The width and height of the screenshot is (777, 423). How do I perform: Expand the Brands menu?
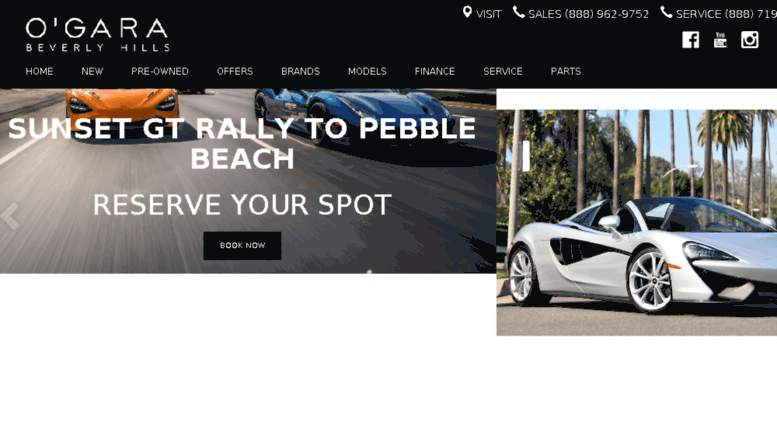click(x=300, y=71)
